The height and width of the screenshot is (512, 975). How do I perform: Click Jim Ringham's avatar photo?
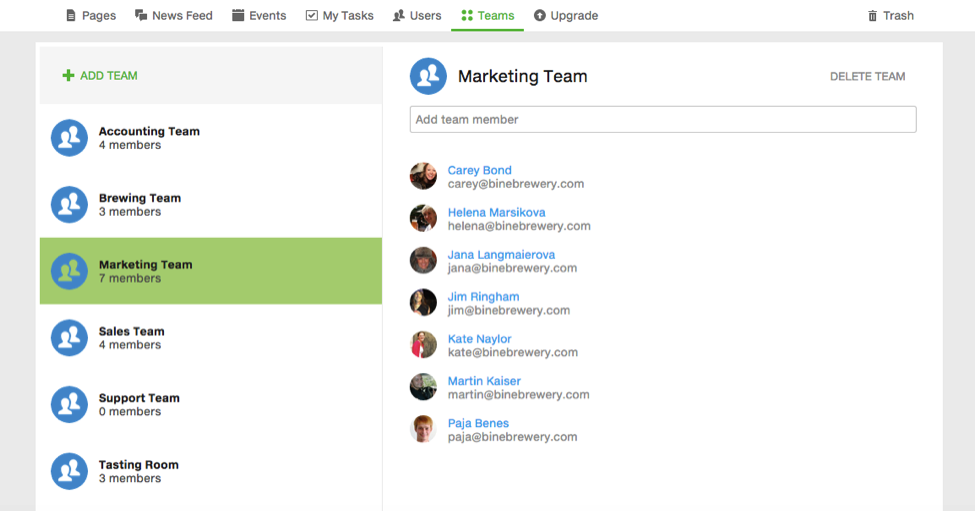click(423, 303)
